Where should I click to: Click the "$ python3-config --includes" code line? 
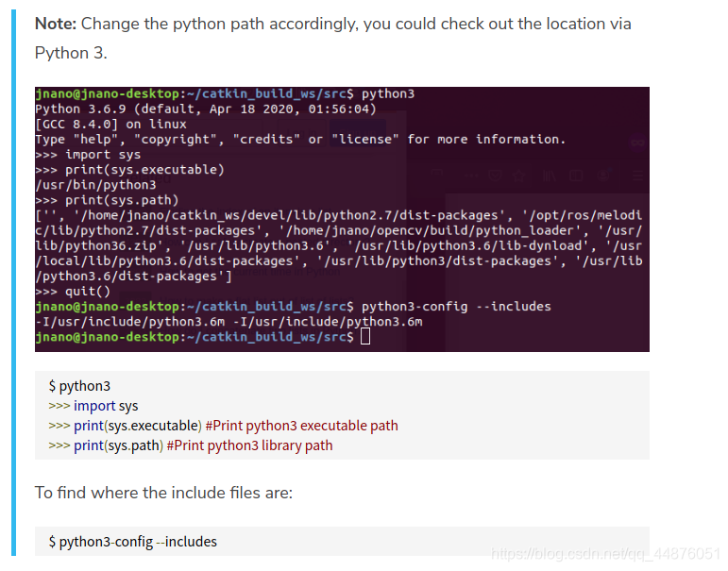tap(133, 542)
